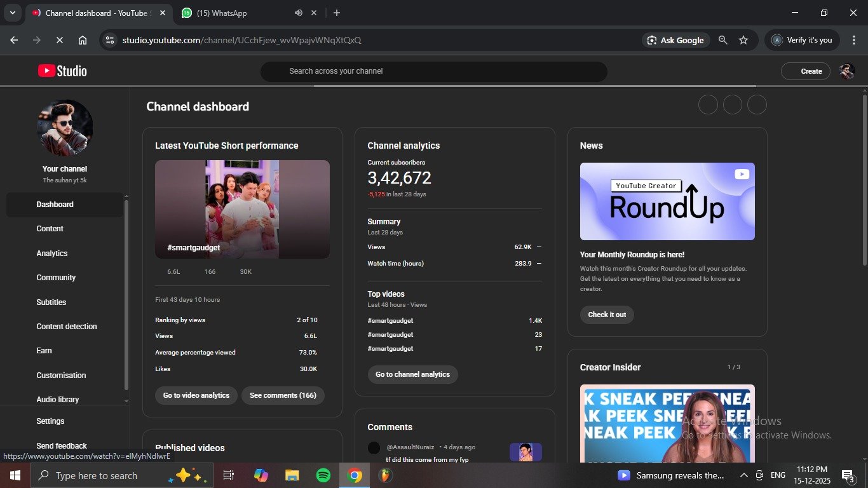The height and width of the screenshot is (488, 868).
Task: Click See comments (166) button
Action: point(283,395)
